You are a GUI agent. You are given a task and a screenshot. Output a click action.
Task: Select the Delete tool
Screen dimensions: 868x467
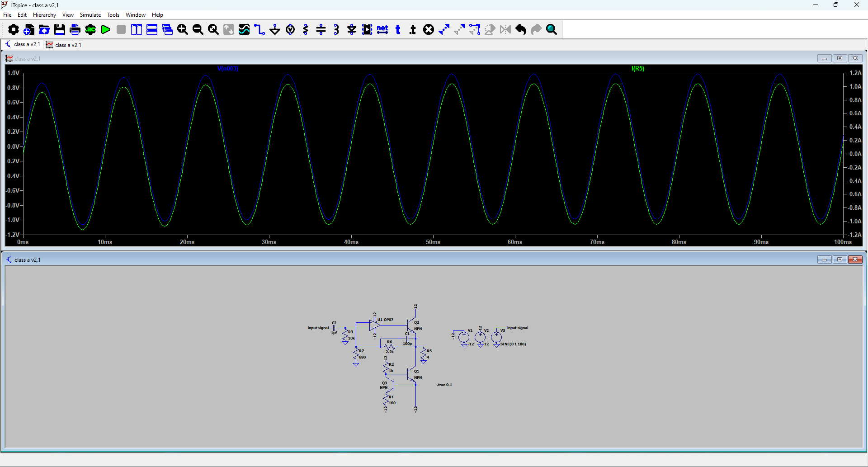coord(429,30)
